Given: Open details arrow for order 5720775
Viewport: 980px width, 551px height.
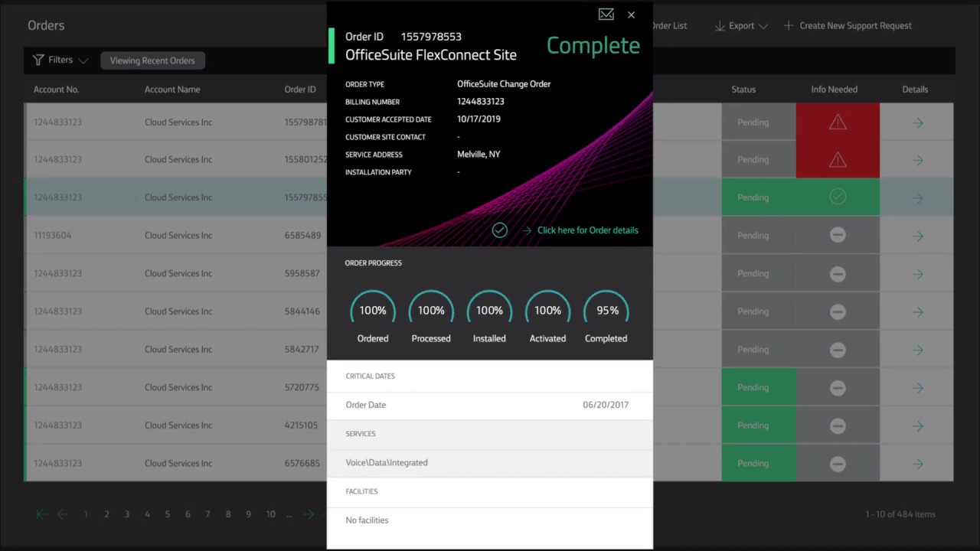Looking at the screenshot, I should tap(917, 388).
